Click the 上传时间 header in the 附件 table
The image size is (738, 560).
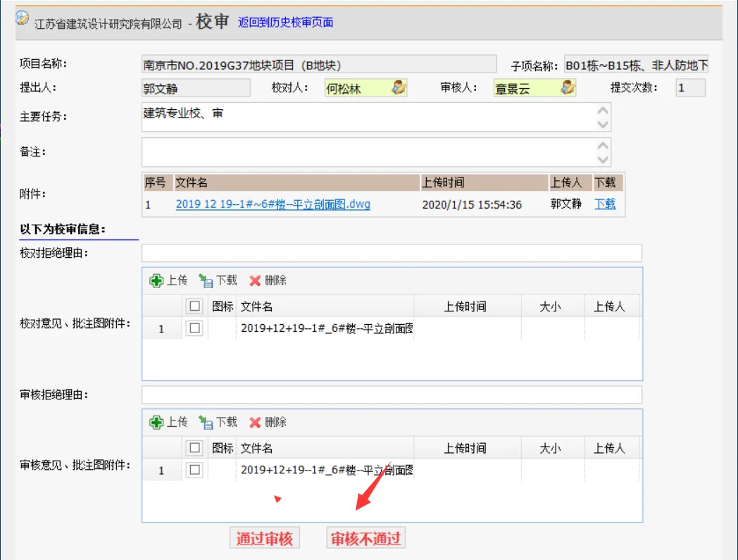pyautogui.click(x=484, y=182)
